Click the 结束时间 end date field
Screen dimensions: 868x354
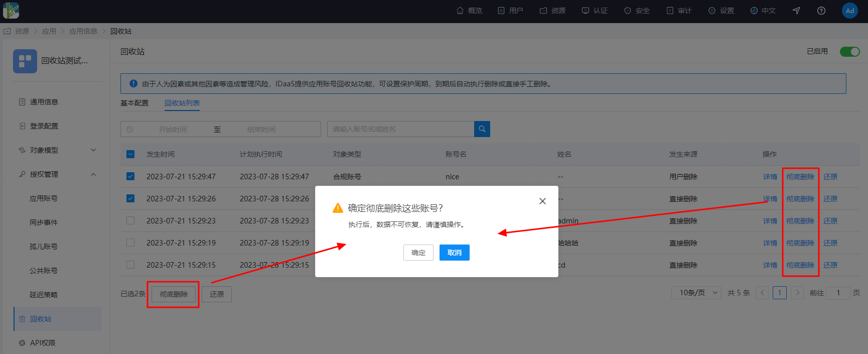(x=261, y=130)
